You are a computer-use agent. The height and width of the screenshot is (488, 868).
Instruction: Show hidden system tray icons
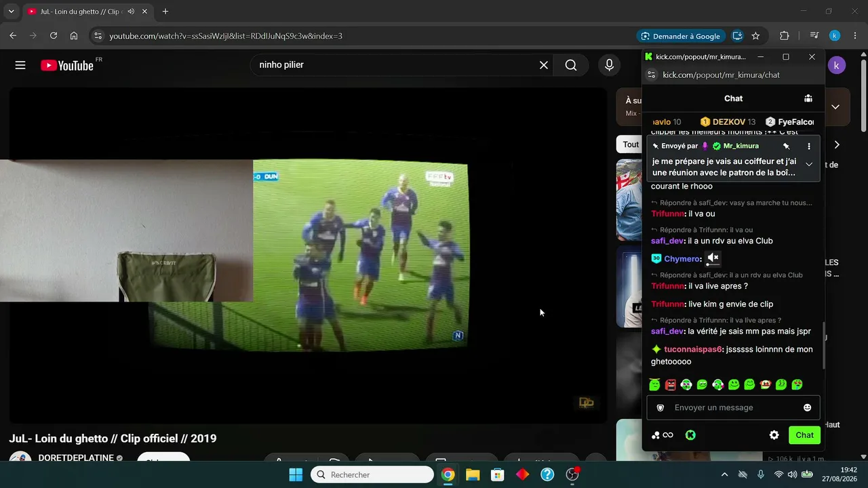click(x=724, y=474)
